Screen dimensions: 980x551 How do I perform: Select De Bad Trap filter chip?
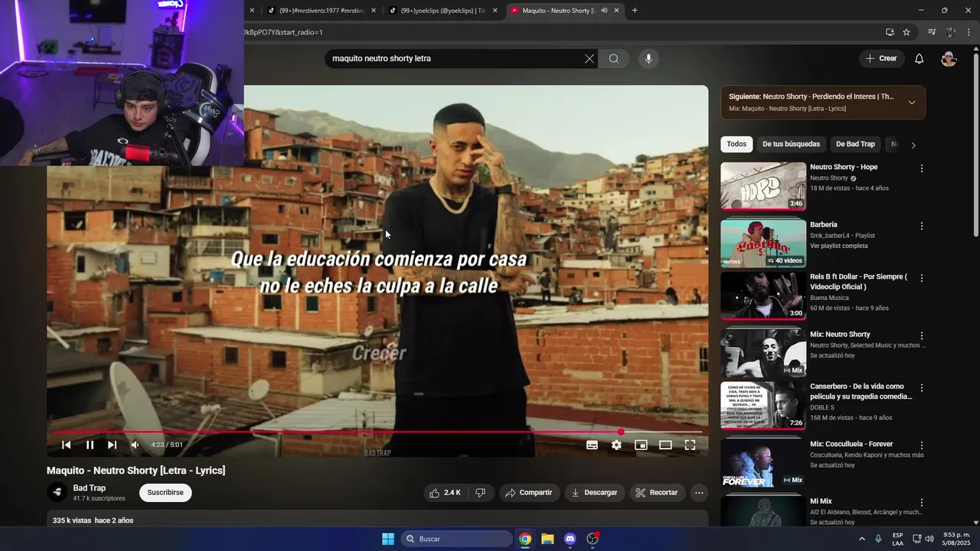[855, 144]
